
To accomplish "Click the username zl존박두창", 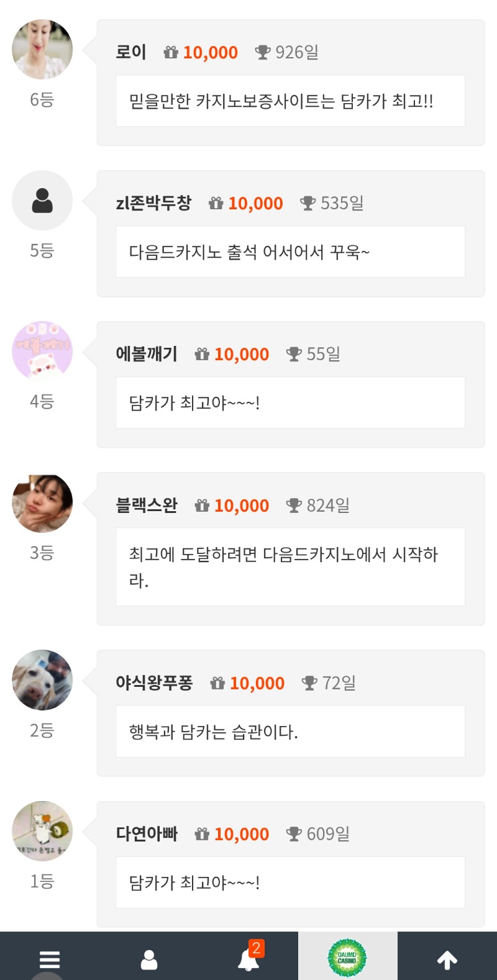I will coord(153,203).
